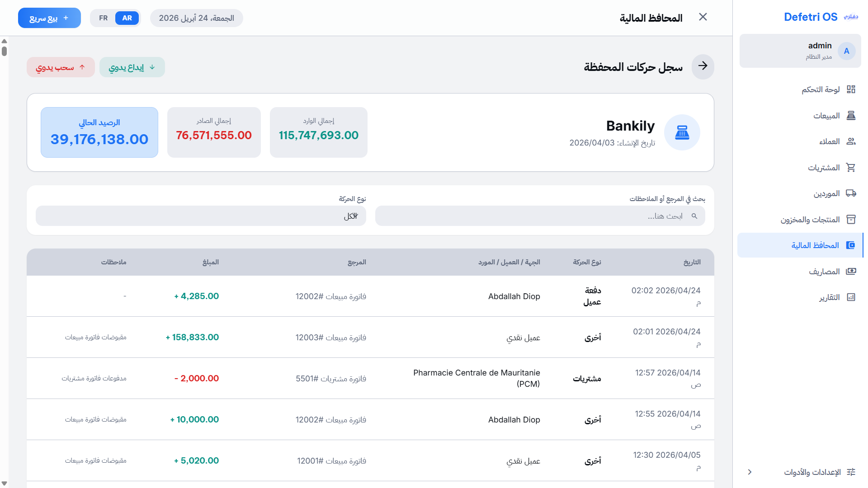The height and width of the screenshot is (488, 868).
Task: Open المنتجات والمخزون inventory icon
Action: [852, 219]
